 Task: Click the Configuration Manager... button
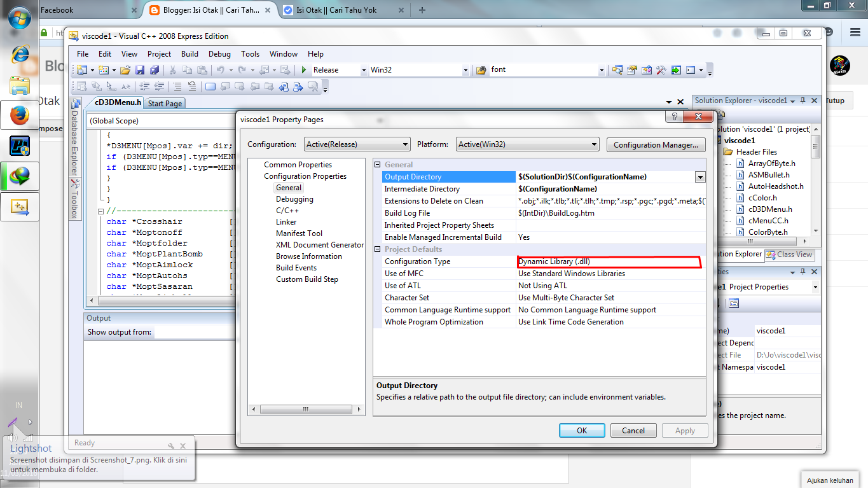[x=656, y=145]
